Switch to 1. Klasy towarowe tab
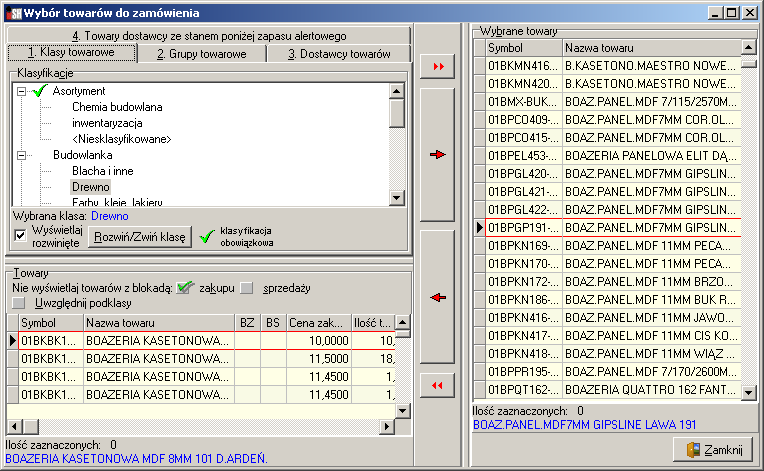 [72, 52]
